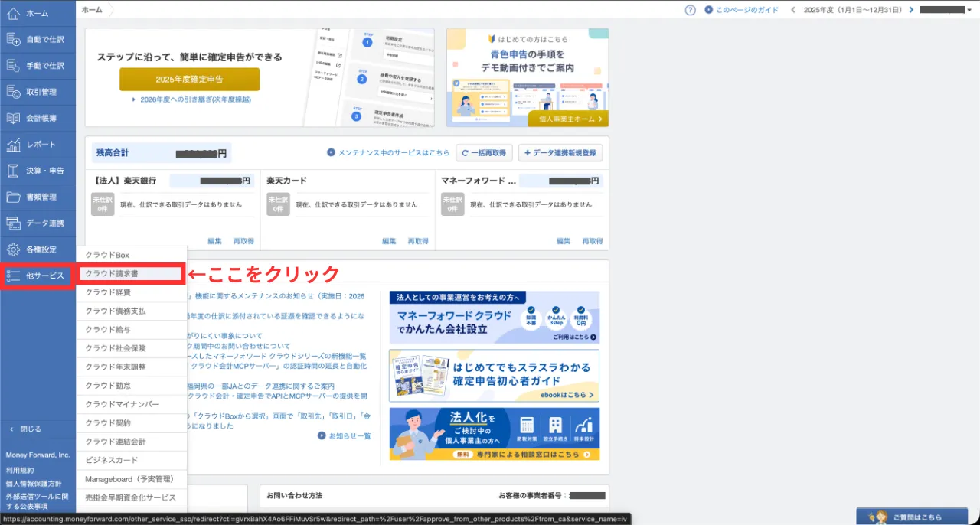Click the 個人事業主ホーム button
Viewport: 980px width, 525px height.
pyautogui.click(x=568, y=119)
